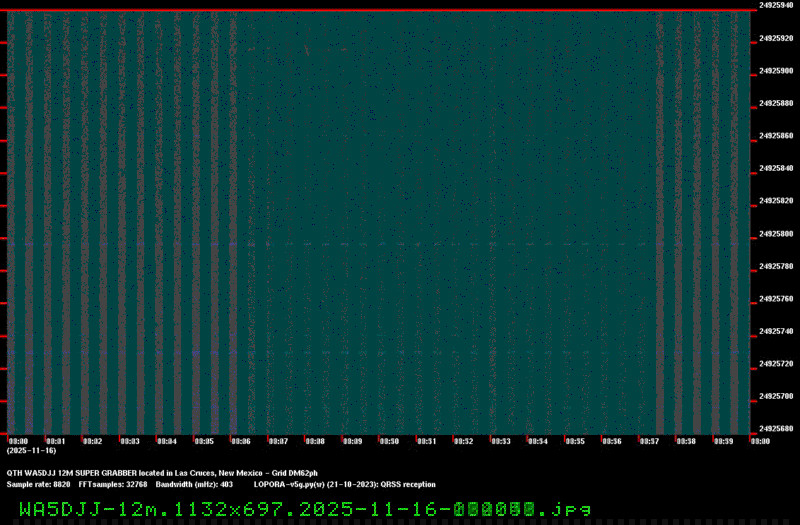Screen dimensions: 800x525
Task: Click the 00:03 time axis marker
Action: (130, 441)
